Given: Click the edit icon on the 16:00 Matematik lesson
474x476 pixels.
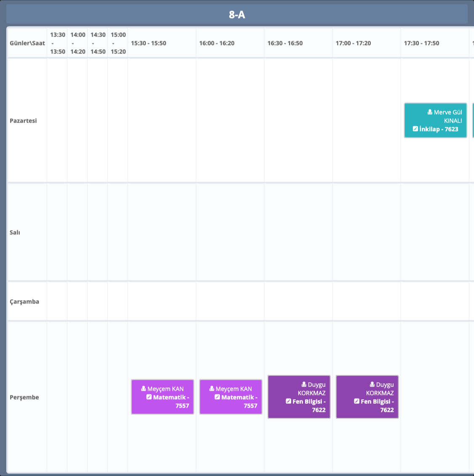Looking at the screenshot, I should [x=217, y=397].
